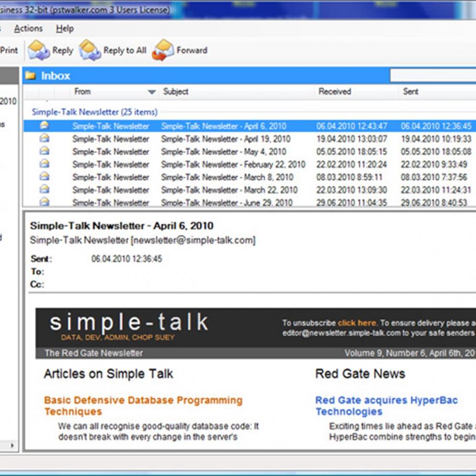This screenshot has width=476, height=476.
Task: Click the Reply button label
Action: [x=63, y=50]
